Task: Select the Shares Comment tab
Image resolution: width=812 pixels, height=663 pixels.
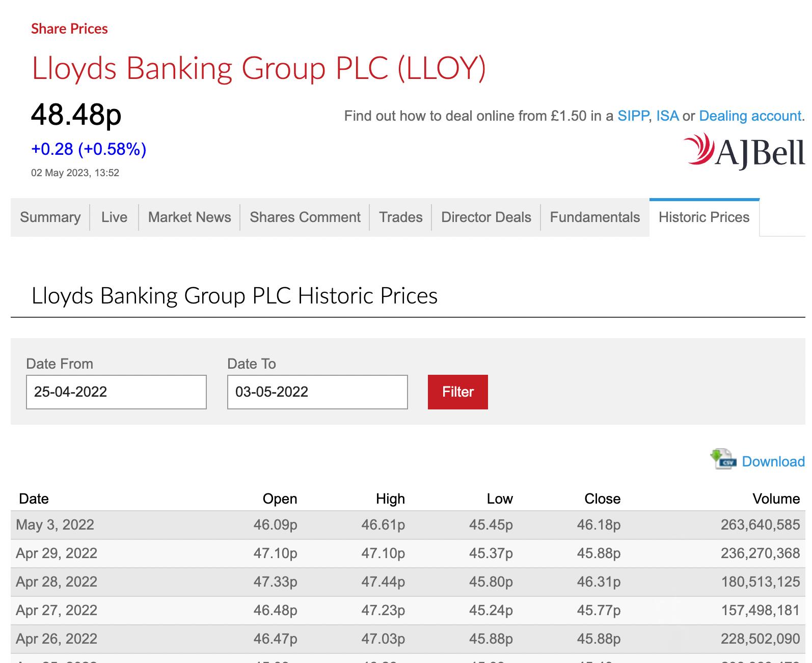Action: 305,217
